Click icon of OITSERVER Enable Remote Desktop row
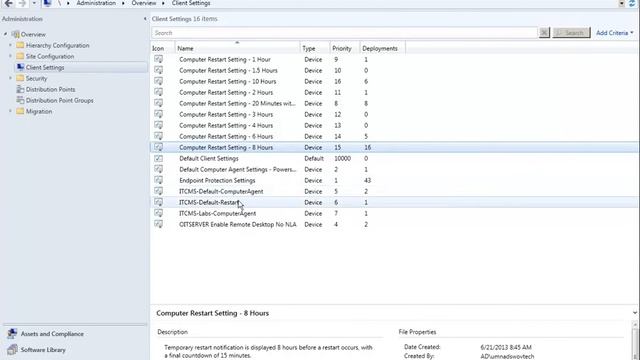 click(x=158, y=224)
